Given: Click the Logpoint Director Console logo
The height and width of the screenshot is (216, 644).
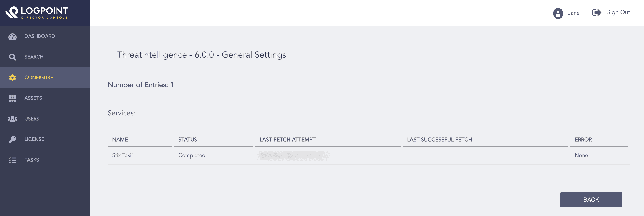Looking at the screenshot, I should [37, 13].
